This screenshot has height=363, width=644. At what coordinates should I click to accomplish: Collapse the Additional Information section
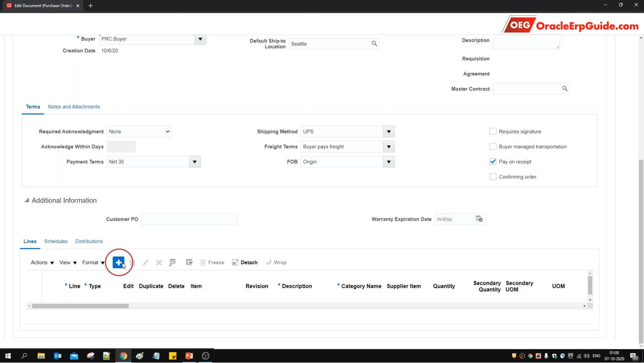click(27, 200)
